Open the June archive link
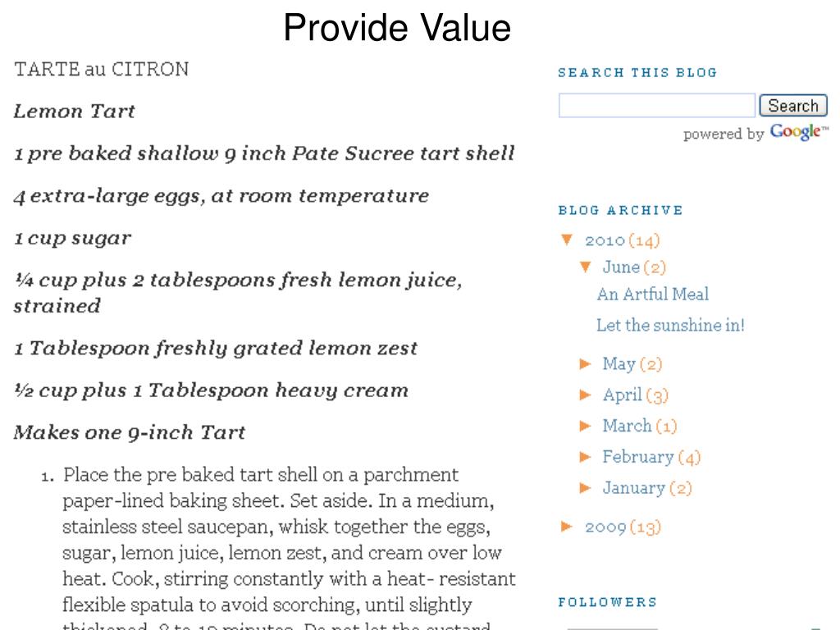This screenshot has width=840, height=630. (x=621, y=267)
